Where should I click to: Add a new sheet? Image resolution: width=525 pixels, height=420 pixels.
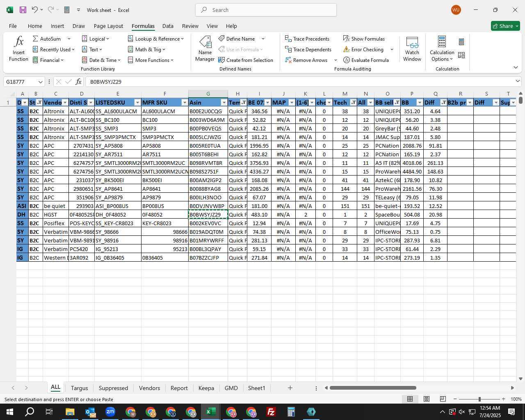290,388
